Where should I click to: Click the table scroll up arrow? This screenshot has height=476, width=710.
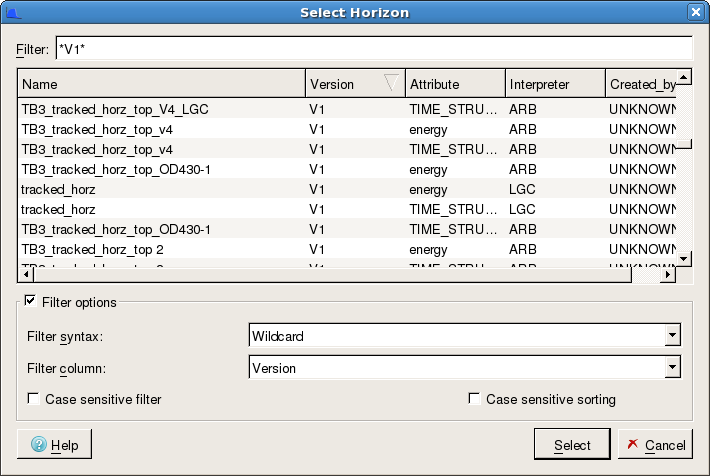(x=684, y=77)
